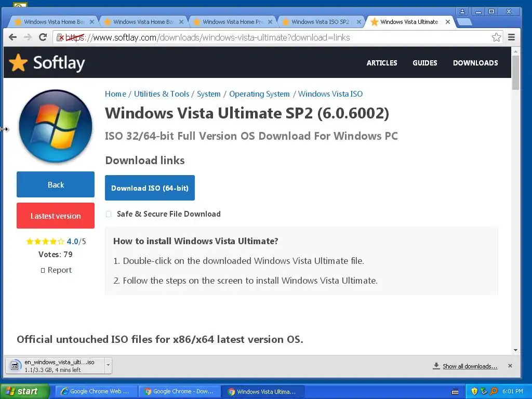This screenshot has width=532, height=399.
Task: Click the Windows Start button
Action: point(24,391)
